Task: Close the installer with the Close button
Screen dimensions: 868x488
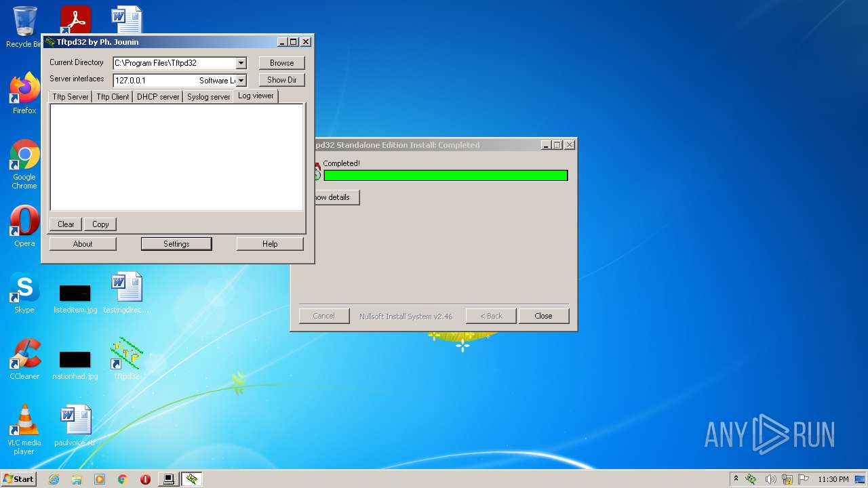Action: click(543, 316)
